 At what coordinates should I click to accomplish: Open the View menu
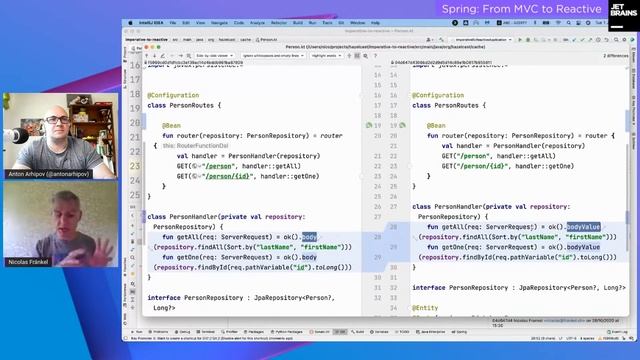[200, 23]
